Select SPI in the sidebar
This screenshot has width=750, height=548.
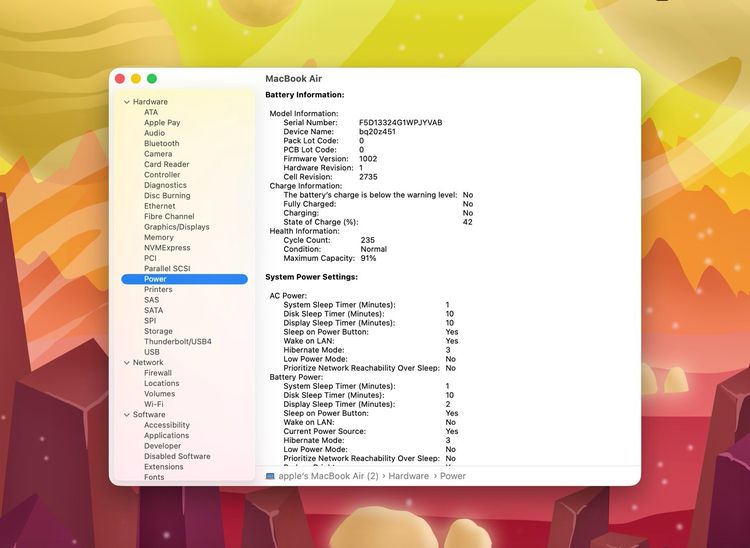click(150, 321)
